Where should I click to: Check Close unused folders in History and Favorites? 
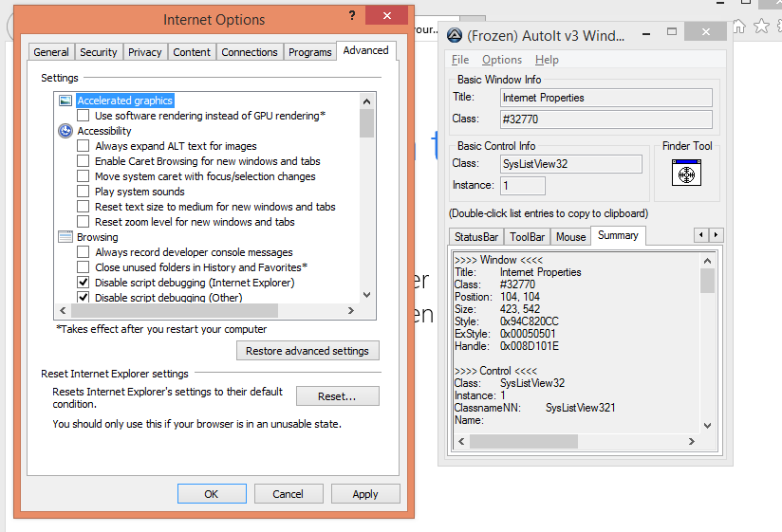pyautogui.click(x=84, y=267)
